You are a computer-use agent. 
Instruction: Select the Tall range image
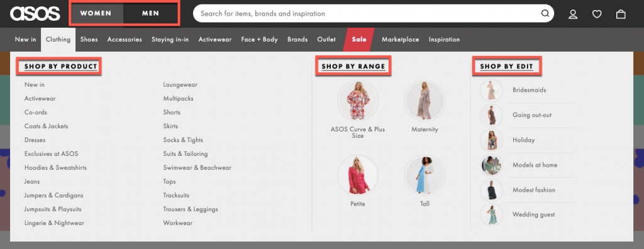tap(425, 175)
